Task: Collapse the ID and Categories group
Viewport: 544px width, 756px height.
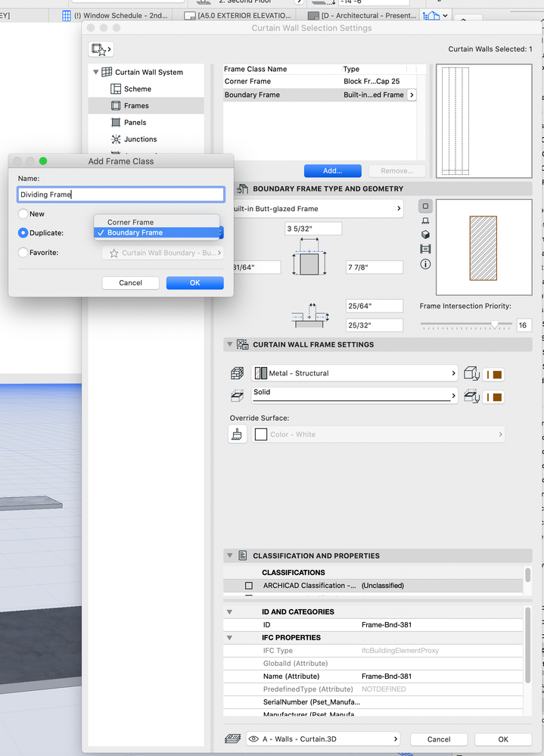Action: [x=229, y=612]
